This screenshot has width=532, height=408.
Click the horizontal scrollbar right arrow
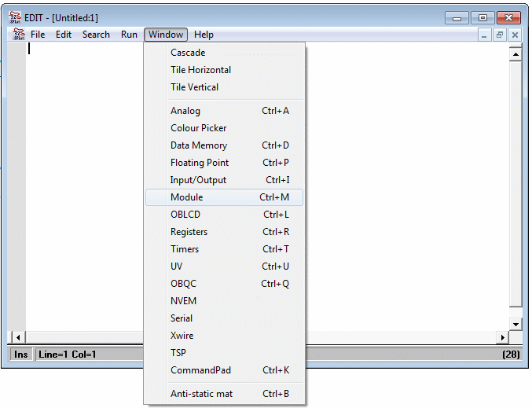(x=503, y=337)
